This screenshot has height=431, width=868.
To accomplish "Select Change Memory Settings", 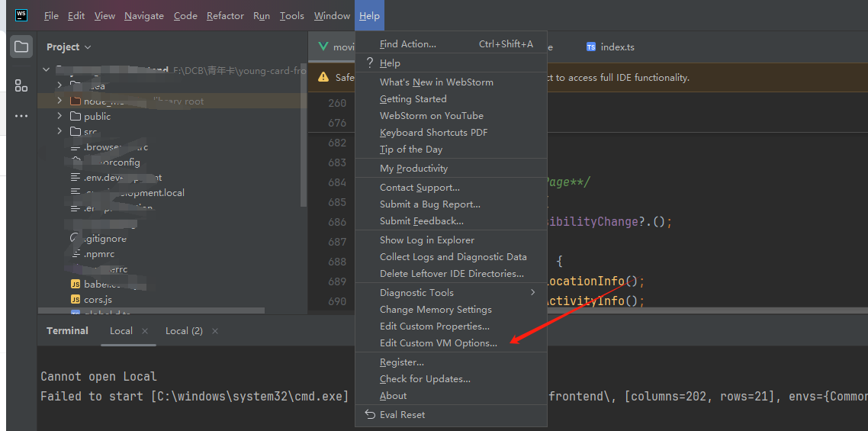I will [451, 309].
